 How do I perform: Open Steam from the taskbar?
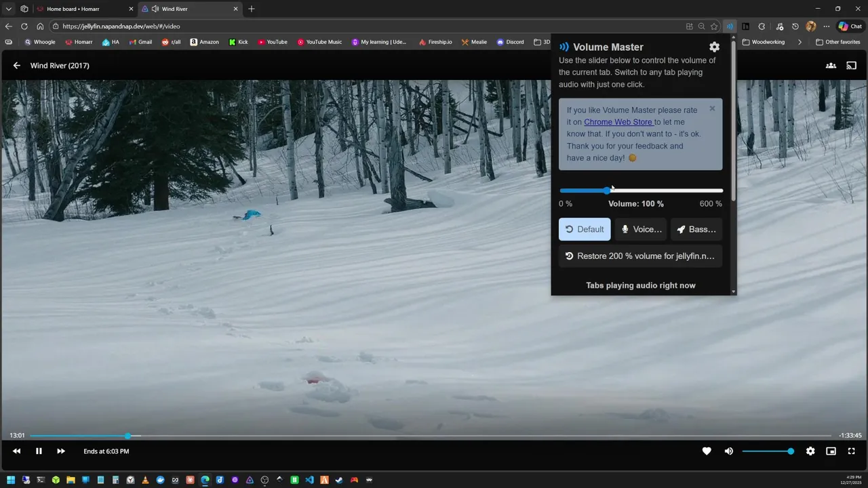click(339, 480)
